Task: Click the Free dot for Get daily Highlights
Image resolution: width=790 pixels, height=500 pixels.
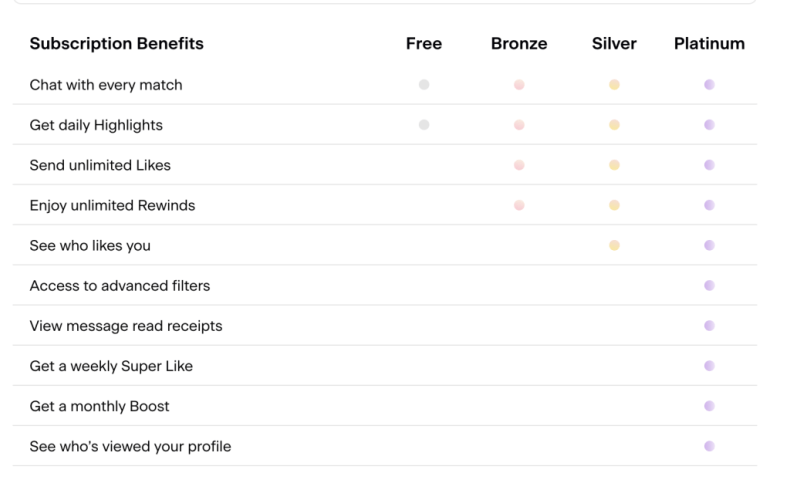Action: pyautogui.click(x=424, y=125)
